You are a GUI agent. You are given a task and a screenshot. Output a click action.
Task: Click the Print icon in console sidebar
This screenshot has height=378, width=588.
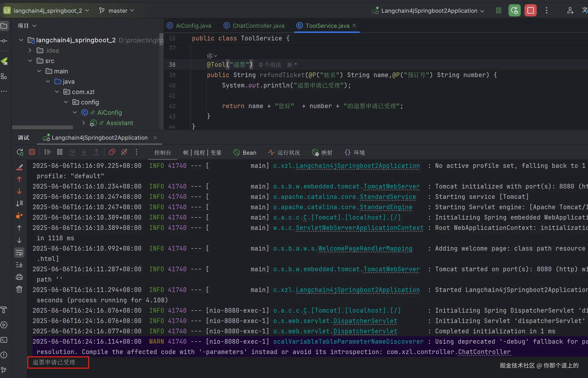coord(19,277)
